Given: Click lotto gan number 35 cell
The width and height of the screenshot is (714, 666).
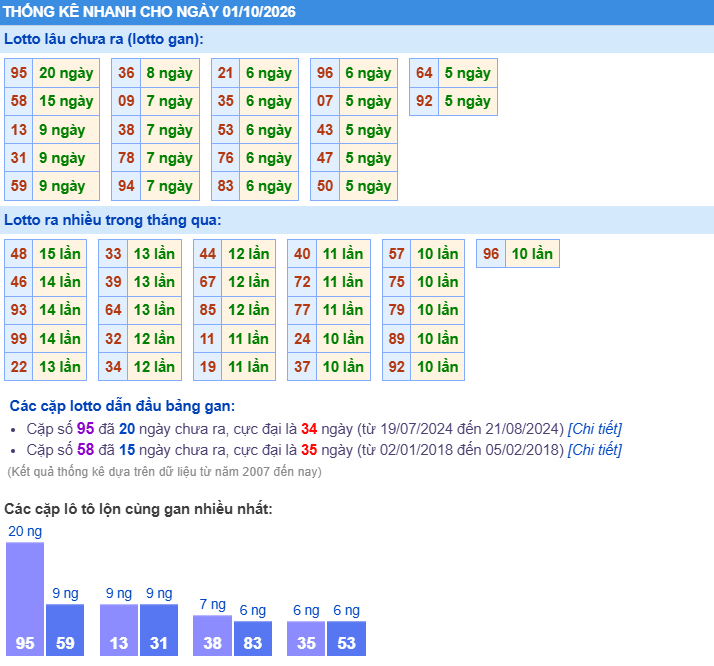Looking at the screenshot, I should [x=225, y=101].
